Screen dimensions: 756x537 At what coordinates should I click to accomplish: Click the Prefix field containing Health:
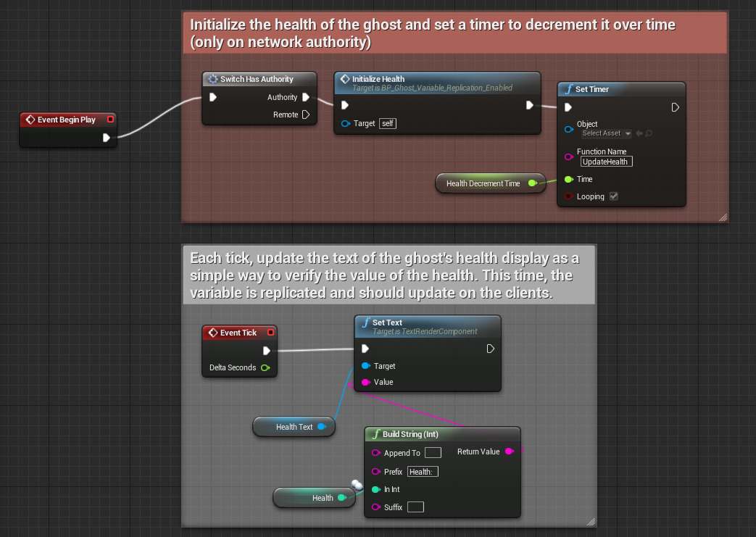click(423, 471)
